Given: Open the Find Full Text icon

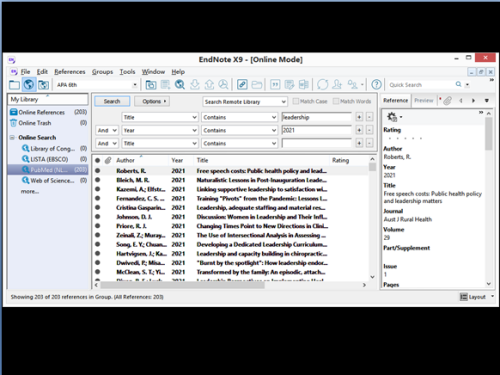Looking at the screenshot, I should pos(223,85).
